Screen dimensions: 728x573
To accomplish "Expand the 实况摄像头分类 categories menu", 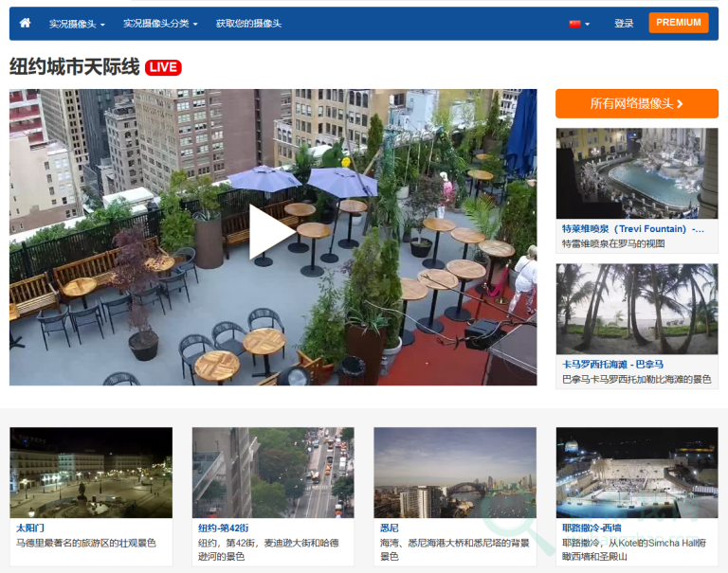I will click(x=160, y=24).
